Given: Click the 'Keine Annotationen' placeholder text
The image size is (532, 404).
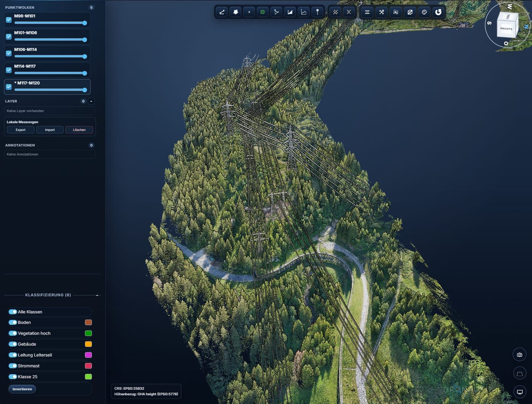Looking at the screenshot, I should [22, 154].
